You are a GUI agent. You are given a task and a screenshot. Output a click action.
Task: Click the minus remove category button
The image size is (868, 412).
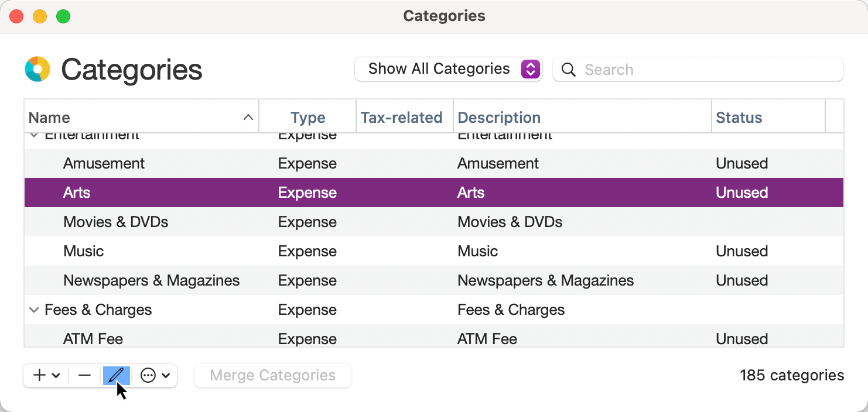coord(85,375)
